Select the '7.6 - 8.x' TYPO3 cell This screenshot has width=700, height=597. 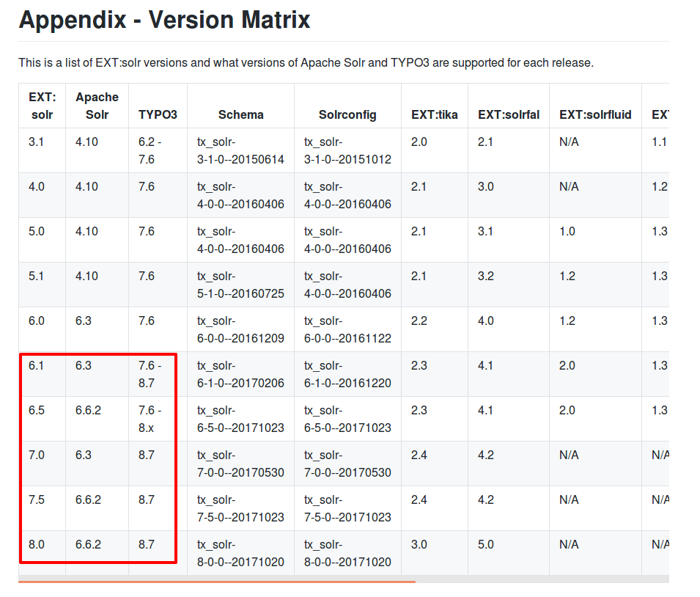(158, 419)
